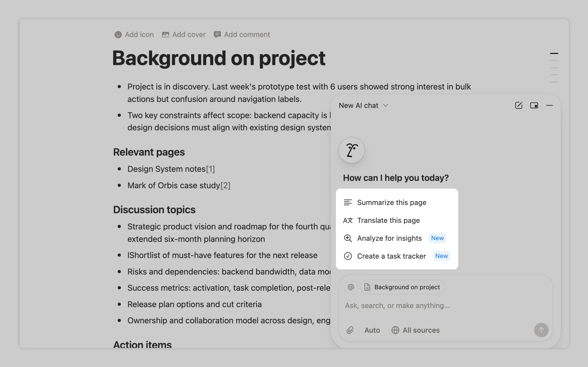Open the Auto model selector
588x367 pixels.
click(372, 330)
